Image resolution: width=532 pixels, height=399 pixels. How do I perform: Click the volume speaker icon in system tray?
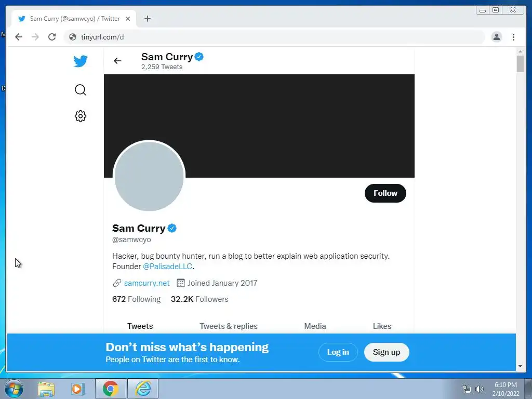point(480,389)
